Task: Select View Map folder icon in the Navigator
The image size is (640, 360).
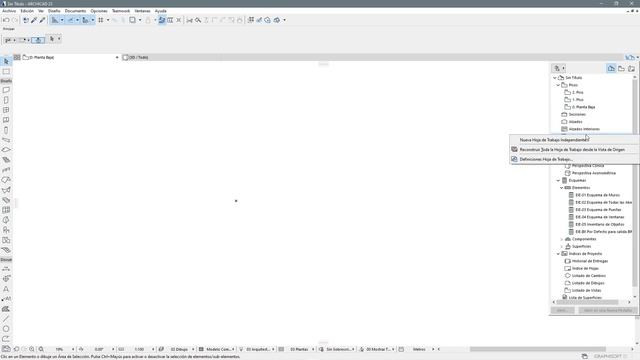Action: pyautogui.click(x=621, y=69)
